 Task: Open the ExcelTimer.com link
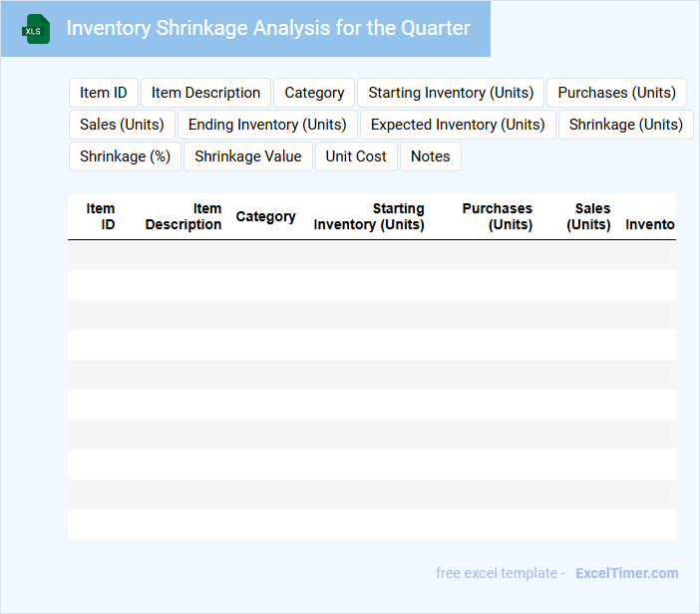[627, 573]
